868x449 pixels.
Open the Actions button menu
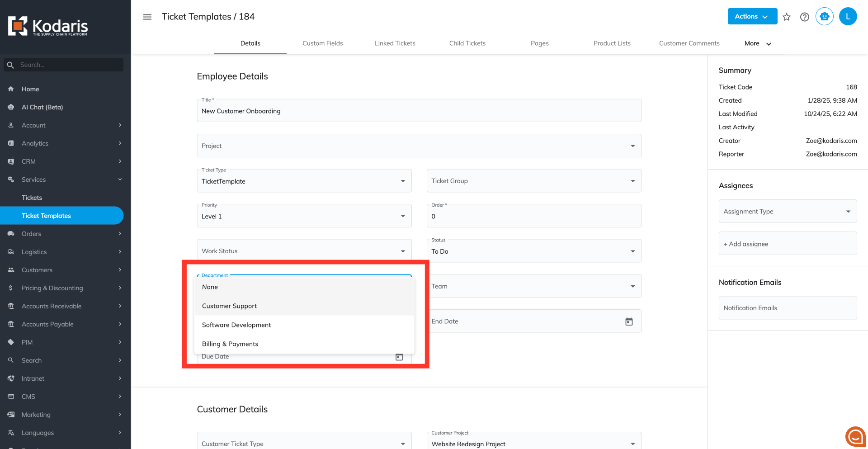click(x=752, y=16)
